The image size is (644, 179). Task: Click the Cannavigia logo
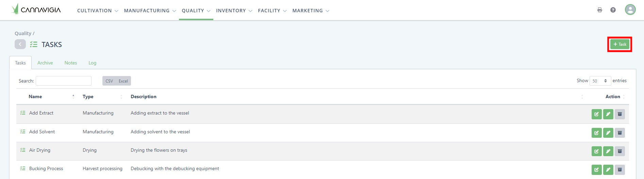click(x=36, y=10)
